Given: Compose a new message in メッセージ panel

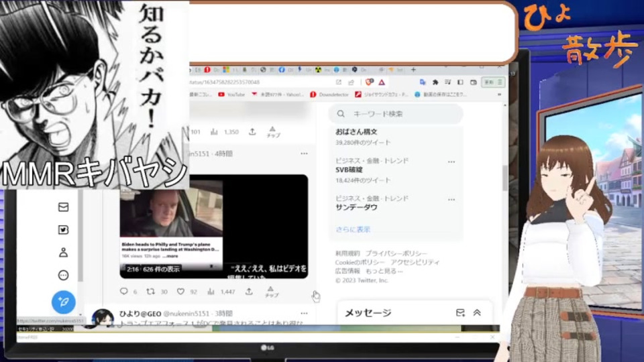Looking at the screenshot, I should coord(460,313).
